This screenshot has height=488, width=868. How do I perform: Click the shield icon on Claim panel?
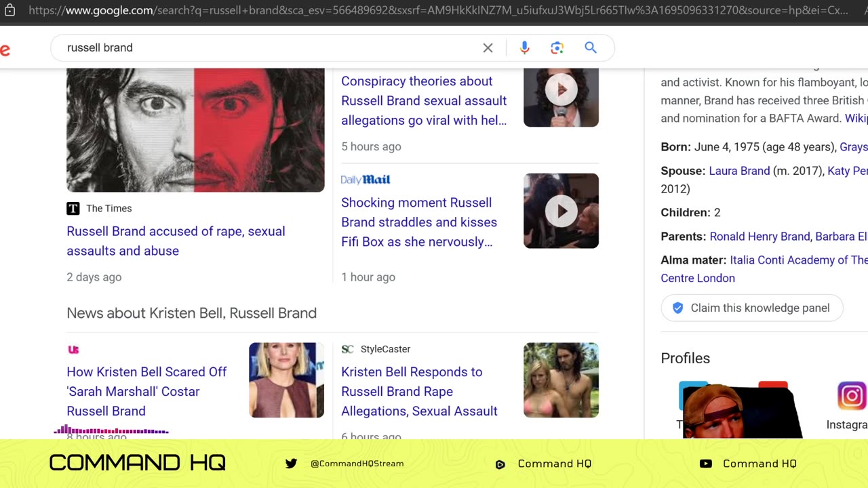(677, 308)
